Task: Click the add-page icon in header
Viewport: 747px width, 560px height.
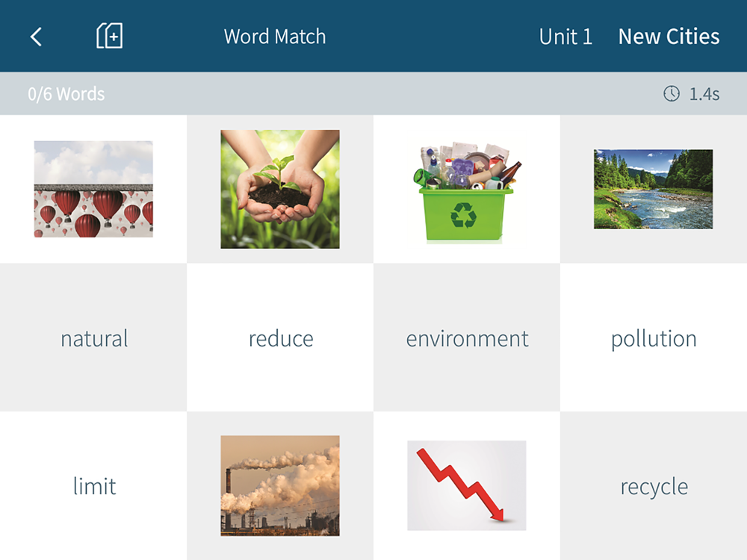Action: click(x=110, y=36)
